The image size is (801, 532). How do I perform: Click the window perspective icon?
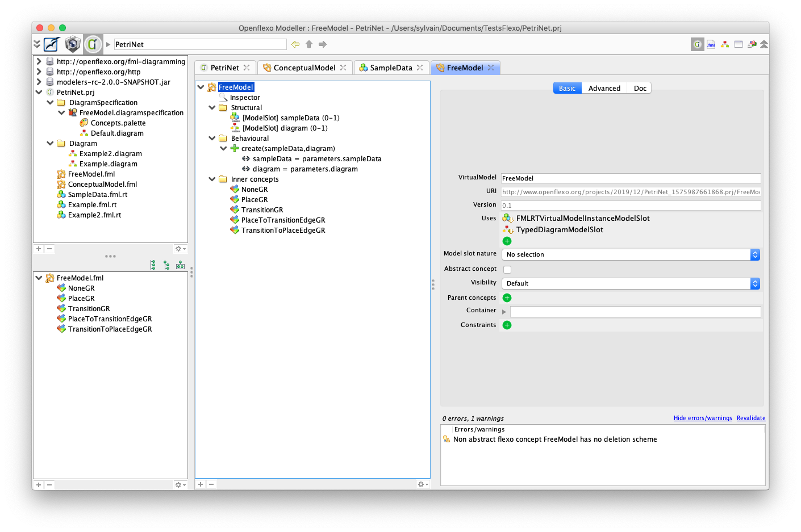(739, 44)
